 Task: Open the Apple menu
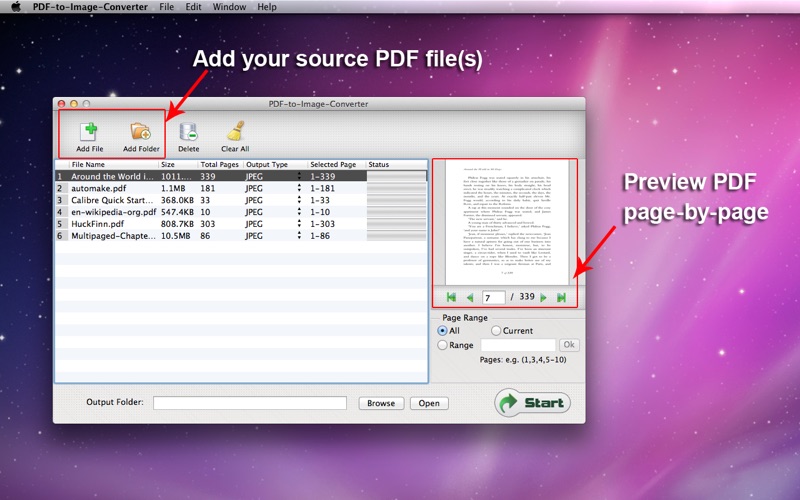coord(16,7)
